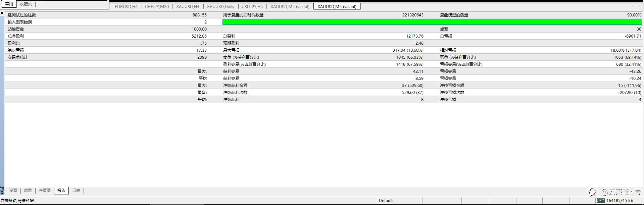Click the 连续获利金额 value 37 (529.60)
The width and height of the screenshot is (644, 205).
tap(413, 86)
